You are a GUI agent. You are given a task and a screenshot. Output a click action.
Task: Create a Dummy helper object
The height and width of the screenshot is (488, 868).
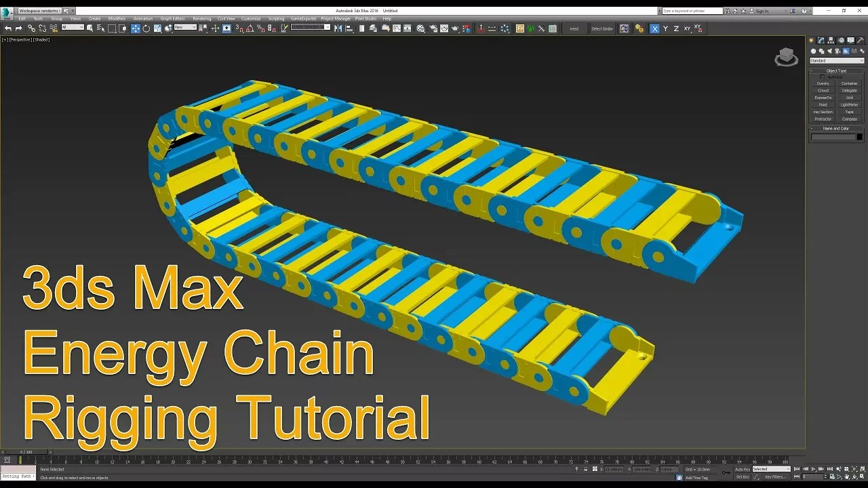pyautogui.click(x=823, y=83)
